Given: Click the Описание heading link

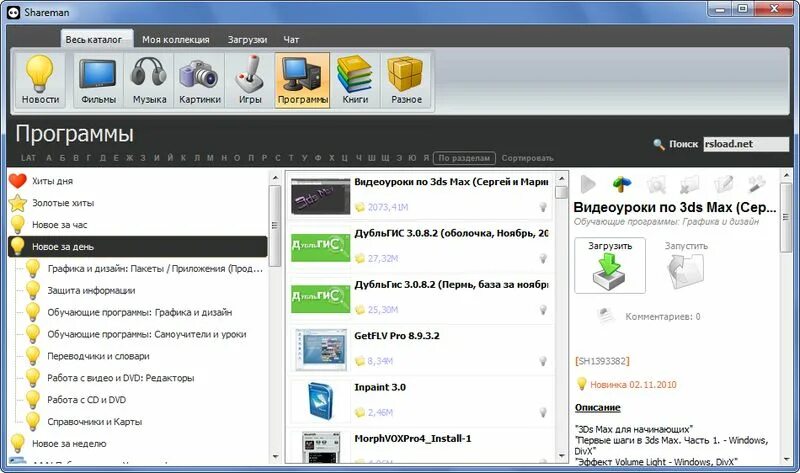Looking at the screenshot, I should [597, 408].
